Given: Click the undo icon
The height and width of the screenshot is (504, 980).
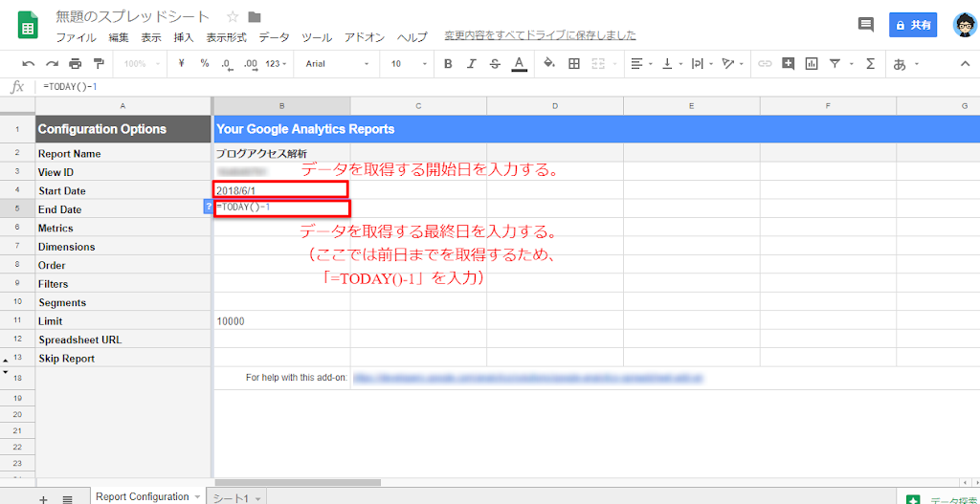Looking at the screenshot, I should click(29, 64).
